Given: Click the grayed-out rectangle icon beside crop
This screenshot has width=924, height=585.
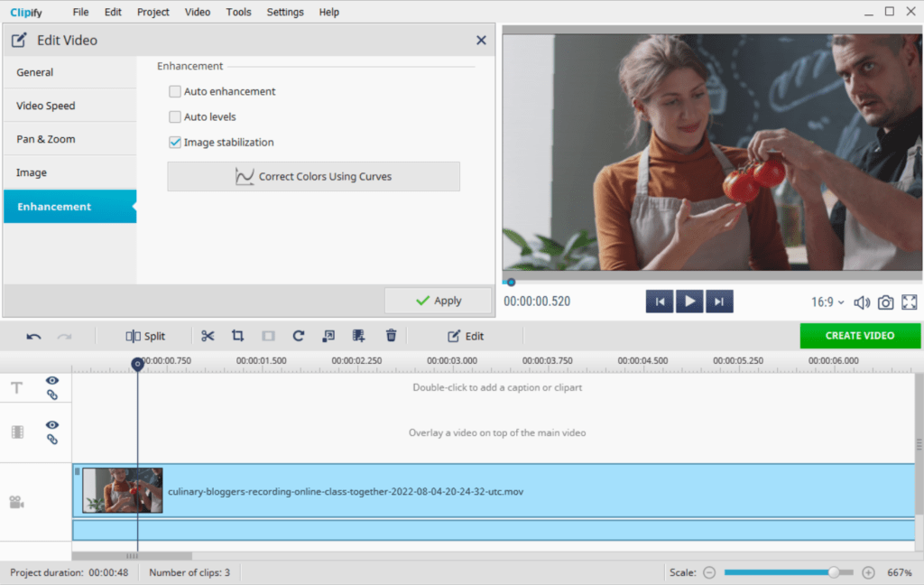Looking at the screenshot, I should 268,336.
